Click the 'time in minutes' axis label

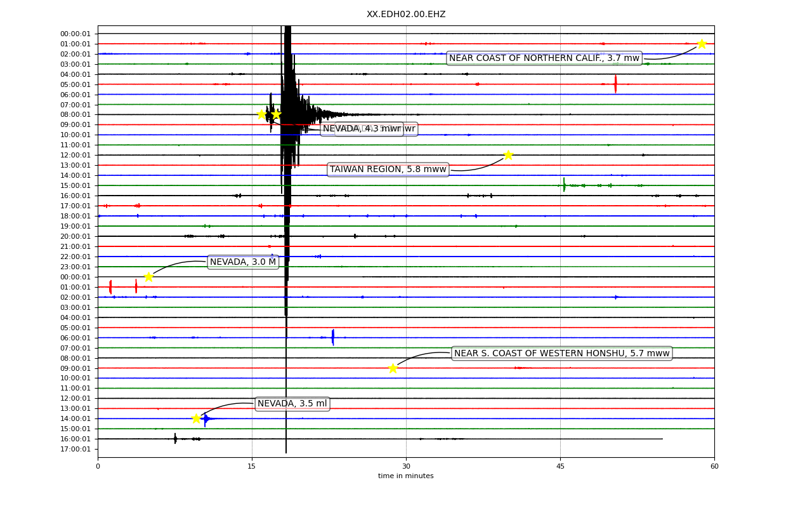(x=406, y=476)
